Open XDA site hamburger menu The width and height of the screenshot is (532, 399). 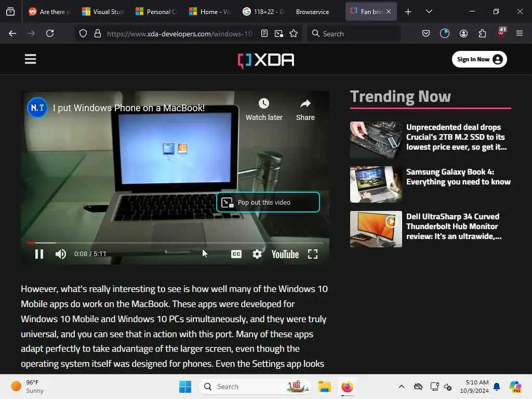(x=31, y=59)
